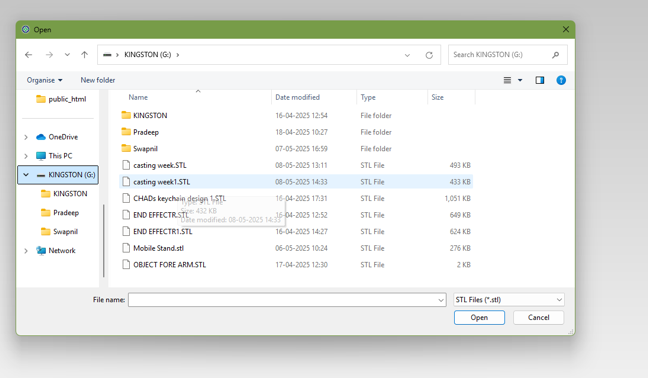Open previous locations dropdown in address bar
Viewport: 648px width, 378px height.
click(x=407, y=55)
